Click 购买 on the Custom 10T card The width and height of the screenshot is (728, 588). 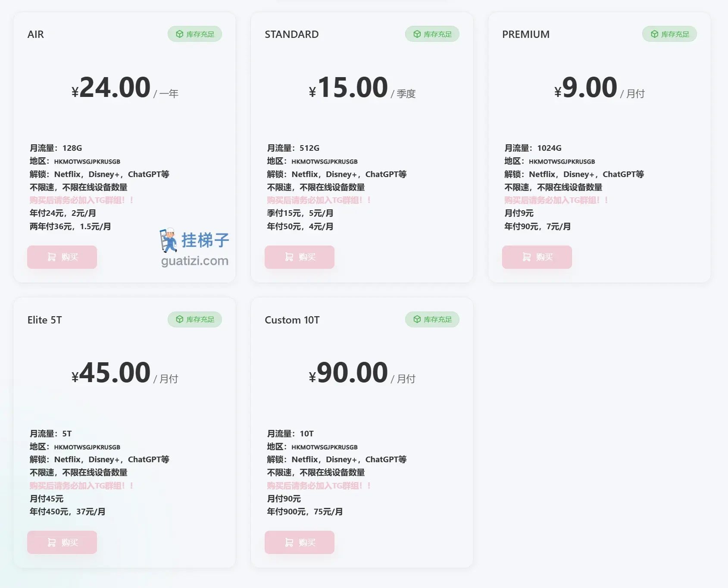tap(299, 542)
